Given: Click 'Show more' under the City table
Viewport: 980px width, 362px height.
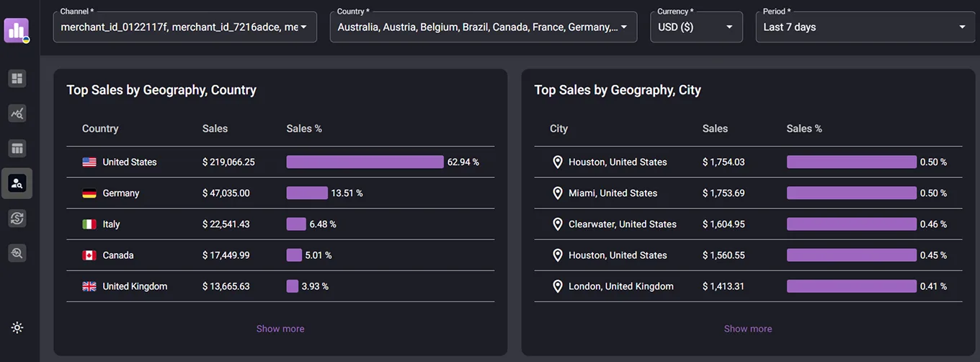Looking at the screenshot, I should pos(747,329).
